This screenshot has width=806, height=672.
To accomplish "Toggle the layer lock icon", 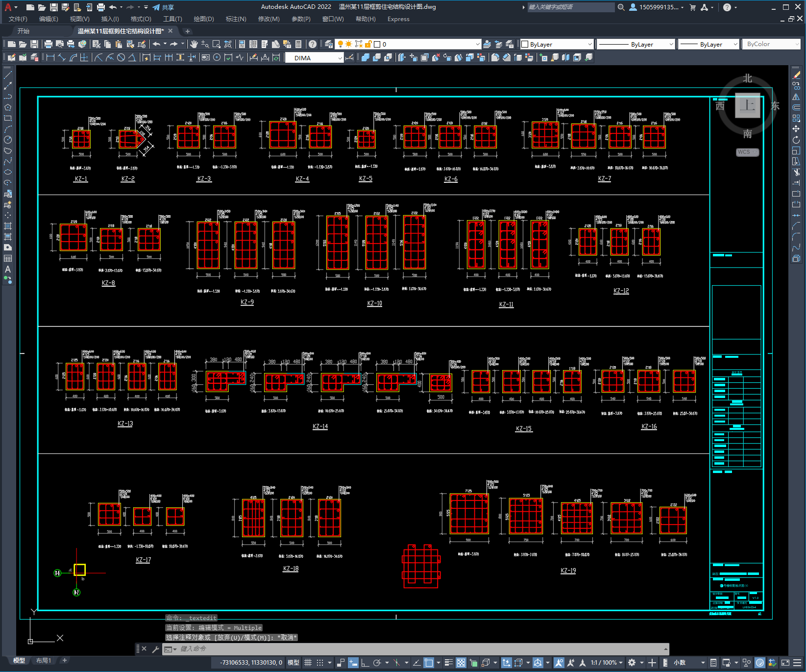I will (x=368, y=44).
